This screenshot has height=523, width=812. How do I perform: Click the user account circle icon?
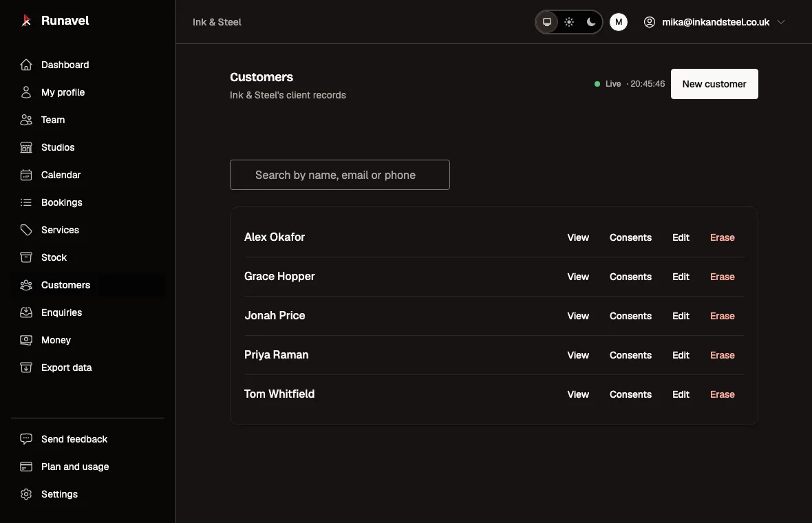pyautogui.click(x=650, y=22)
